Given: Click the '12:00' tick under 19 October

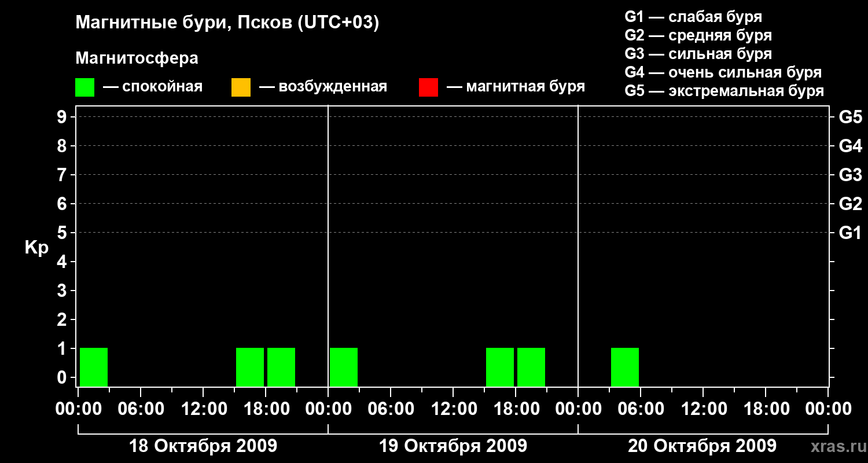Looking at the screenshot, I should pyautogui.click(x=453, y=409).
